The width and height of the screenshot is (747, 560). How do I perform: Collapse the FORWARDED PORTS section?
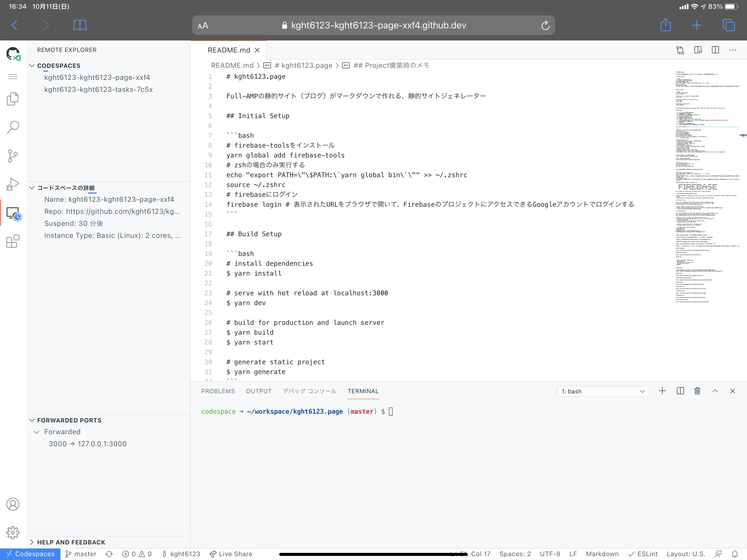point(32,420)
